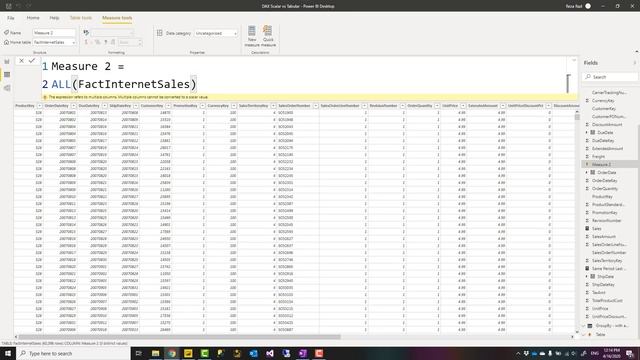
Task: Switch to the Home ribbon tab
Action: click(33, 18)
